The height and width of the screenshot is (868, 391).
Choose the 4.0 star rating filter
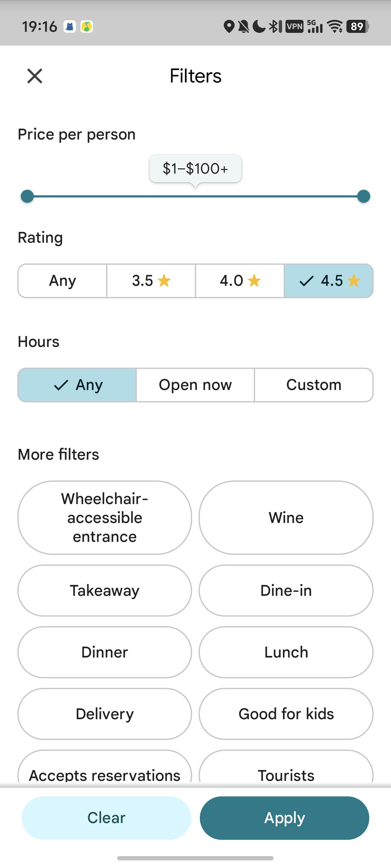click(240, 281)
